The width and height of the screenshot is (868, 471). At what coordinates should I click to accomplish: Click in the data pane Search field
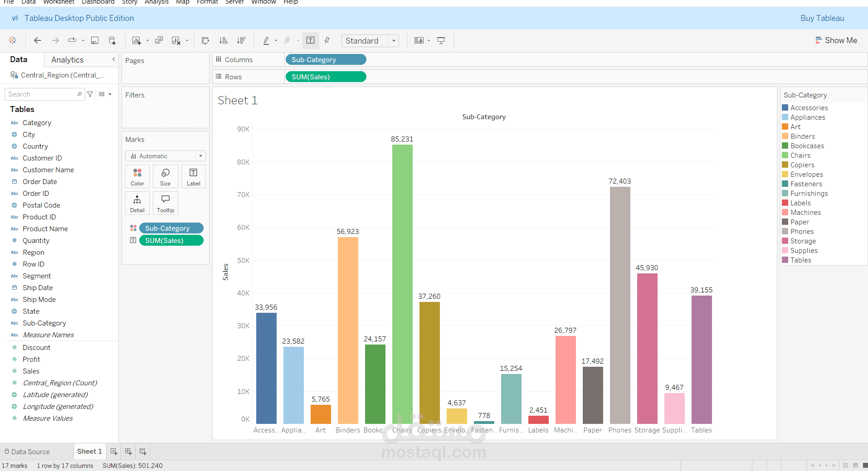pos(44,94)
